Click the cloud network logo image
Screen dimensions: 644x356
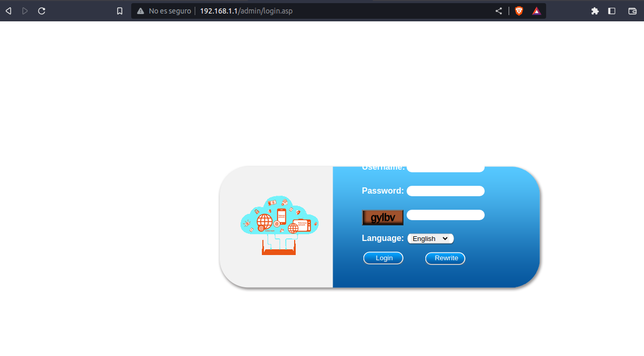279,225
